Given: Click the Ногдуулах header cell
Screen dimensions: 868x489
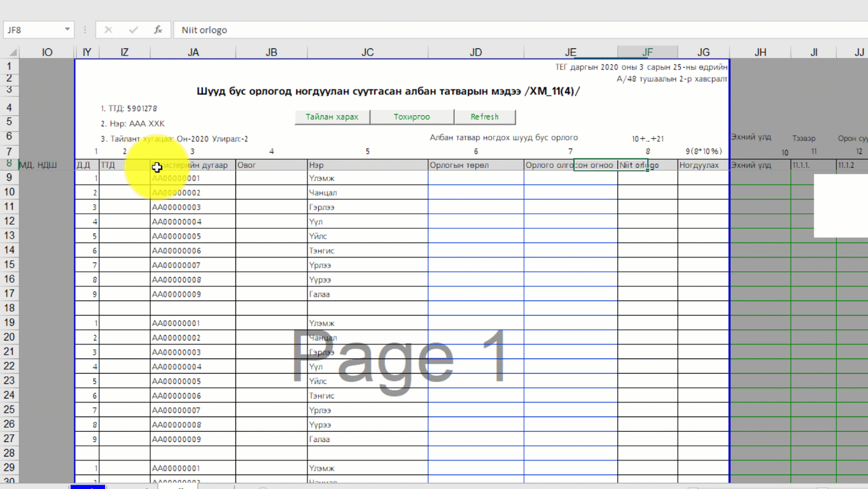Looking at the screenshot, I should coord(703,166).
